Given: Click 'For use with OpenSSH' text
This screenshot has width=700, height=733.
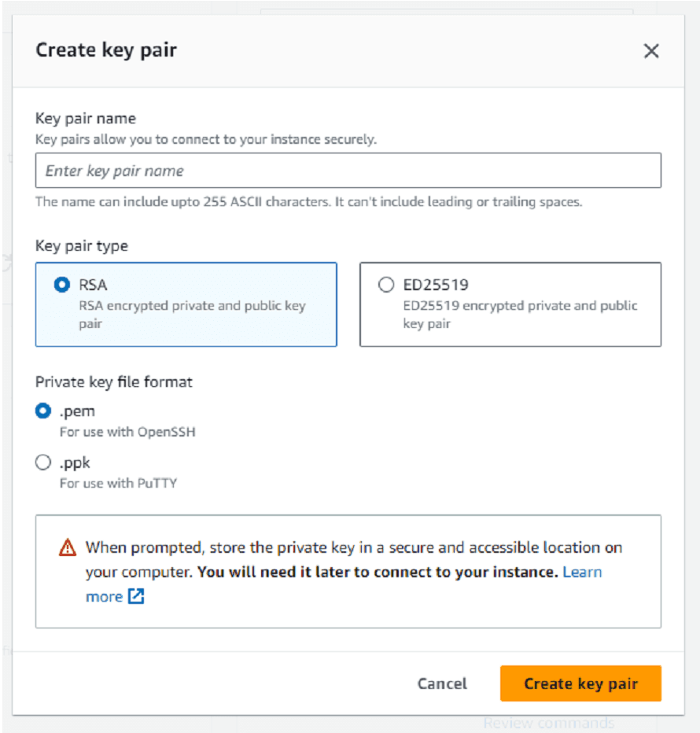Looking at the screenshot, I should pos(127,432).
